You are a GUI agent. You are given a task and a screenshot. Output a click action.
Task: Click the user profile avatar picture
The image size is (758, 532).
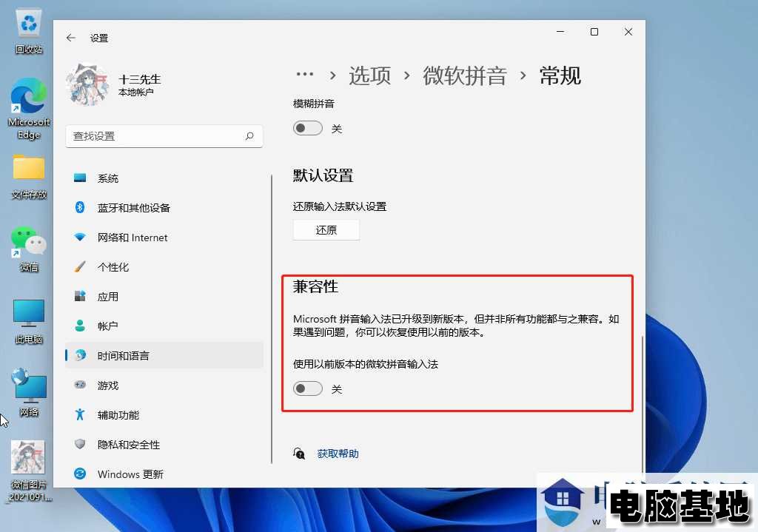87,84
